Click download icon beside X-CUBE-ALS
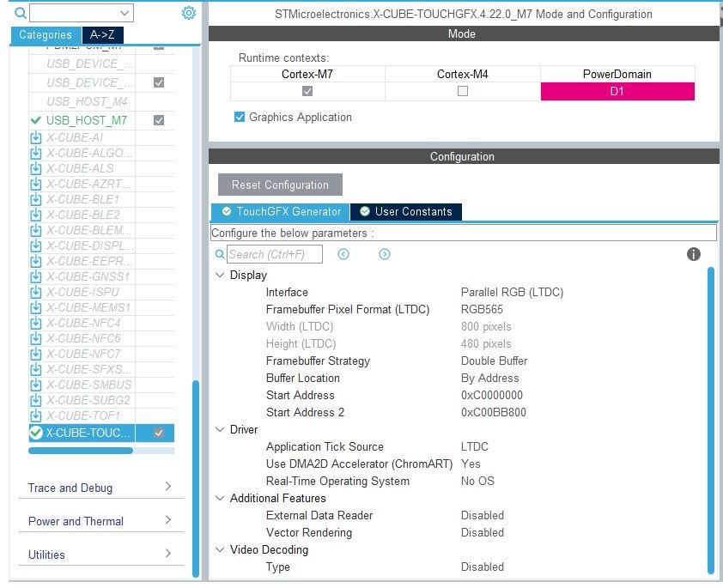Viewport: 723px width, 588px height. pyautogui.click(x=35, y=168)
